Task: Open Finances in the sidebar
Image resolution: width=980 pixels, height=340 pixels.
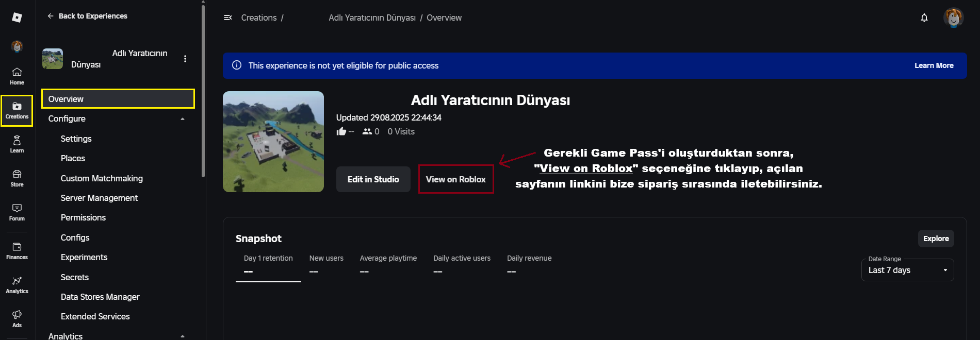Action: pos(17,251)
